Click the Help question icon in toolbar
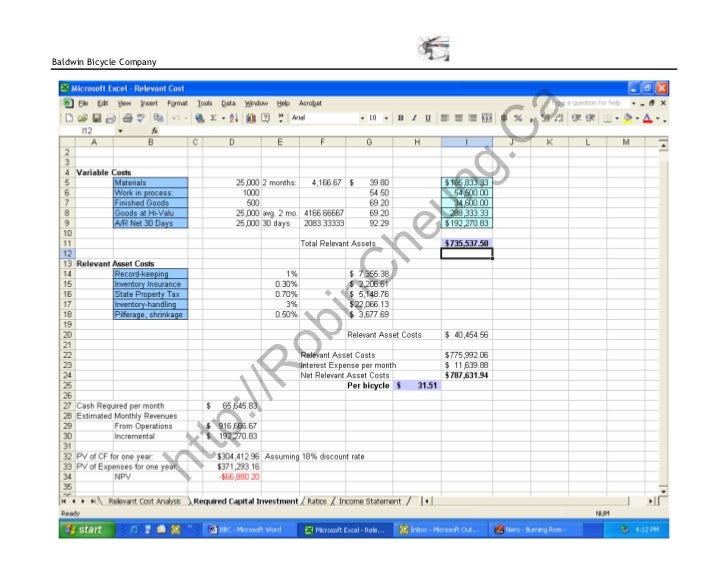 point(266,118)
